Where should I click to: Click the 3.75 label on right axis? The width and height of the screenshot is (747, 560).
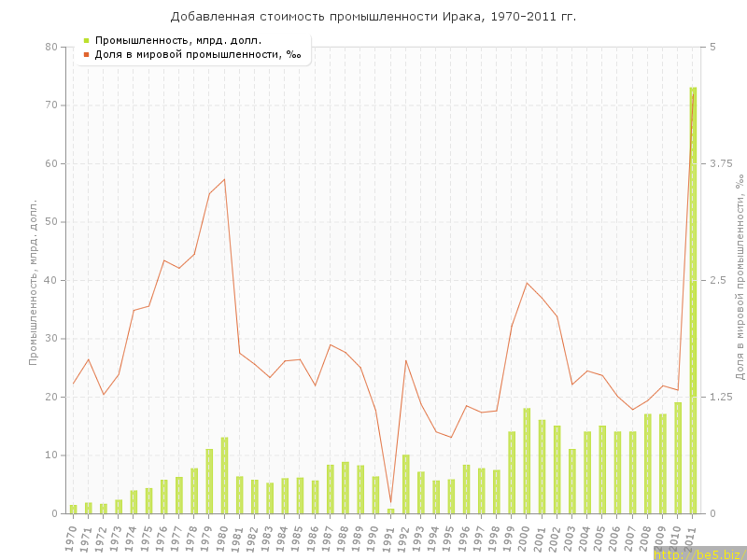pyautogui.click(x=722, y=163)
